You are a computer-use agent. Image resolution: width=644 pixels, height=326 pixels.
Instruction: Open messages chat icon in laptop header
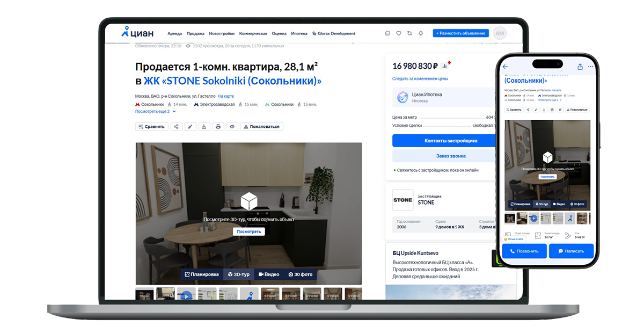[x=388, y=33]
